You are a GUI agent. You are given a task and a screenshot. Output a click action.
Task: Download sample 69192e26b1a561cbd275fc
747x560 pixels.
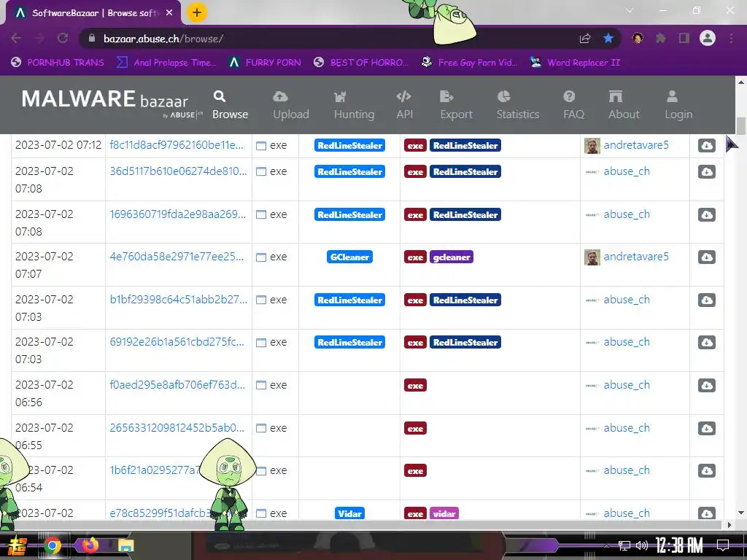[x=706, y=343]
